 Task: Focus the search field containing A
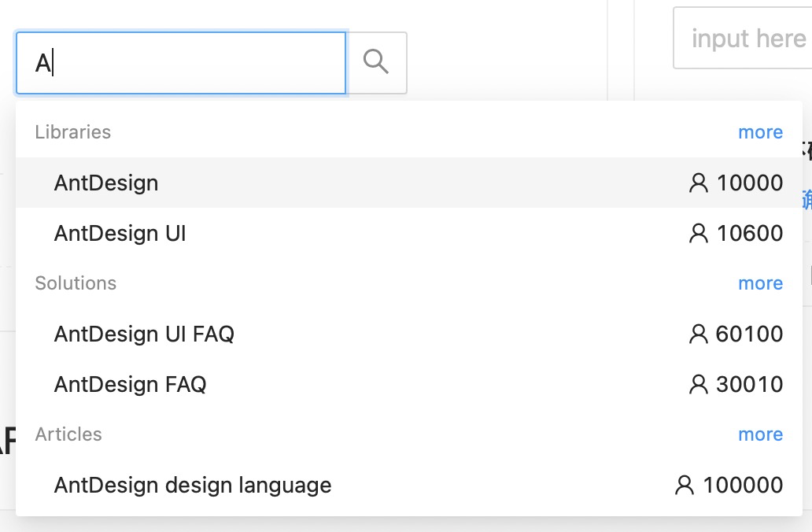[x=189, y=63]
